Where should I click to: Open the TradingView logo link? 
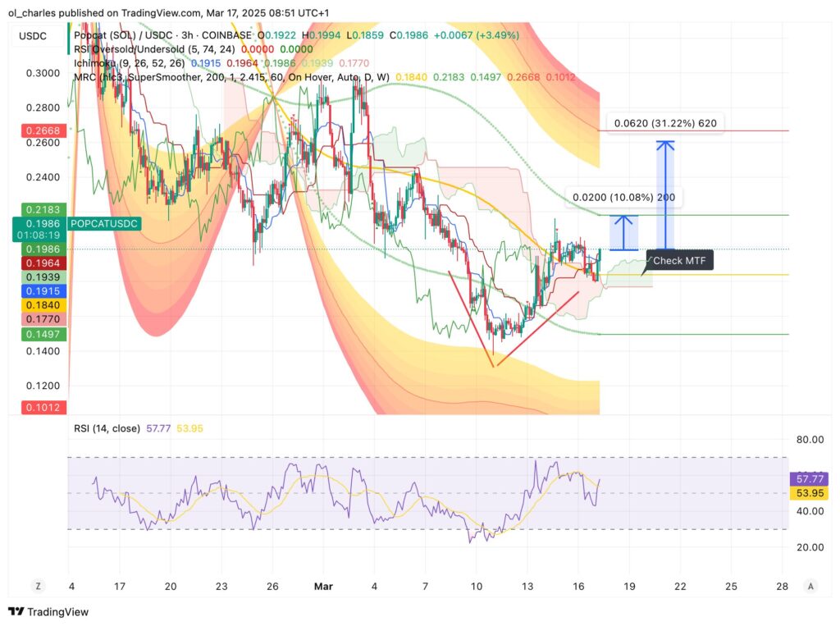(x=48, y=611)
